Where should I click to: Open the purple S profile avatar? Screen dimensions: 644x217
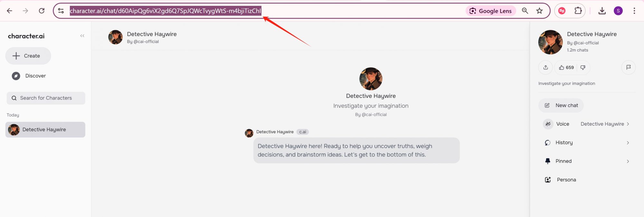(618, 11)
